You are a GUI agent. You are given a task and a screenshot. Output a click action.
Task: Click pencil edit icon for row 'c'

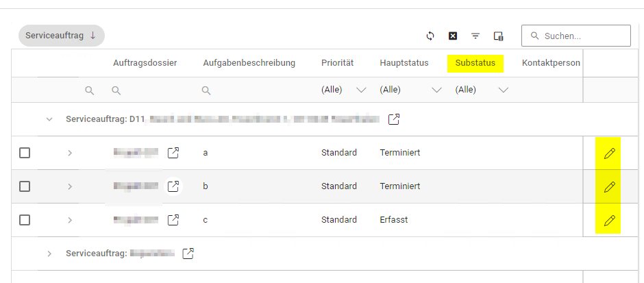tap(609, 220)
